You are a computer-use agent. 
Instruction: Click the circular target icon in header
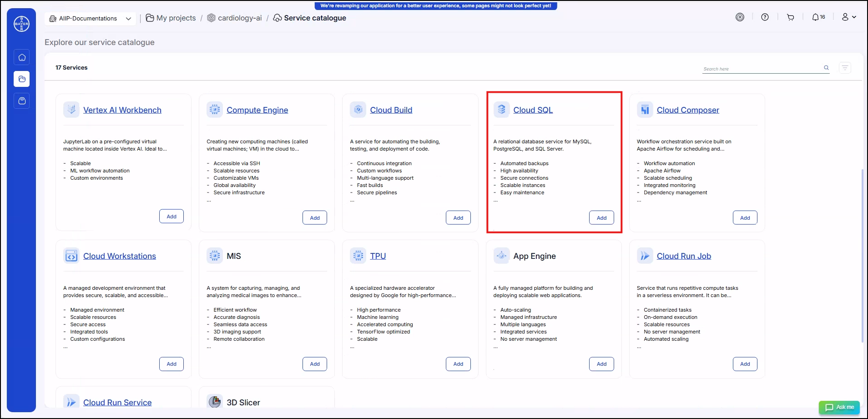click(x=740, y=17)
